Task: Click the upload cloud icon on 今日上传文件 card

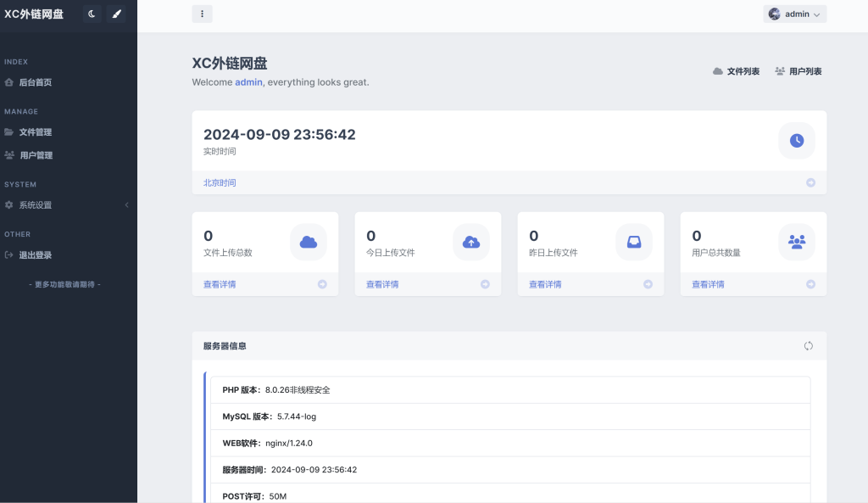Action: click(x=471, y=242)
